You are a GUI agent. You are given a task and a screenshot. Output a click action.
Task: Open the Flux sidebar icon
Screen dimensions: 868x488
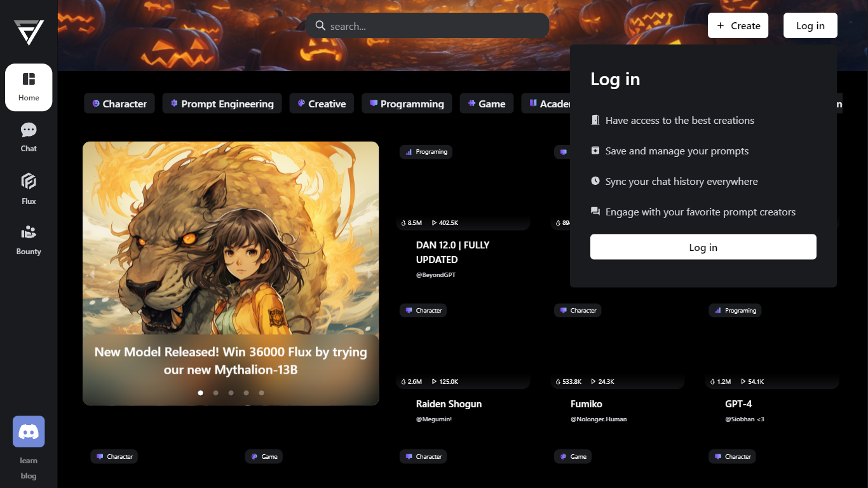click(x=29, y=189)
